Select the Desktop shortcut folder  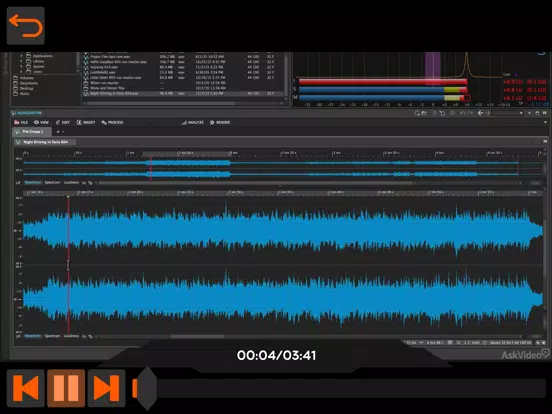[24, 88]
